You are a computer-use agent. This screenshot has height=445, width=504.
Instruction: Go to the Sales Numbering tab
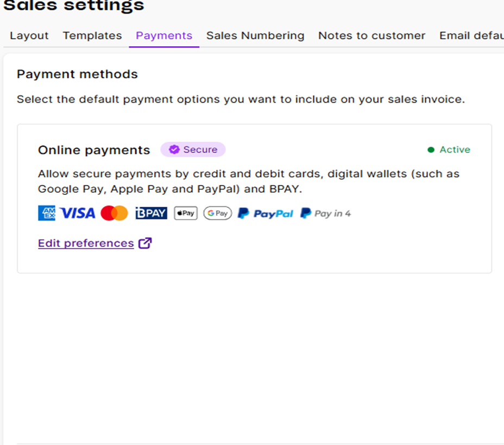pos(255,36)
